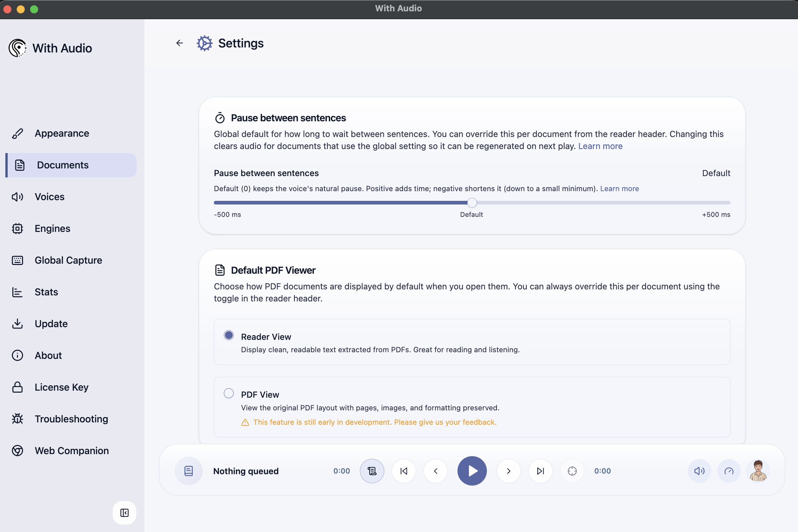Viewport: 798px width, 532px height.
Task: Click the Appearance brush icon
Action: point(18,133)
